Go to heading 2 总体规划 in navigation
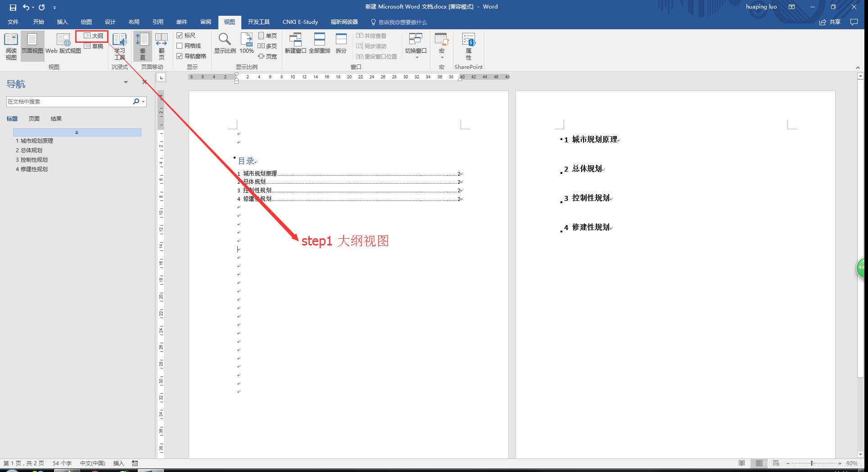Screen dimensions: 868x472 click(29, 150)
